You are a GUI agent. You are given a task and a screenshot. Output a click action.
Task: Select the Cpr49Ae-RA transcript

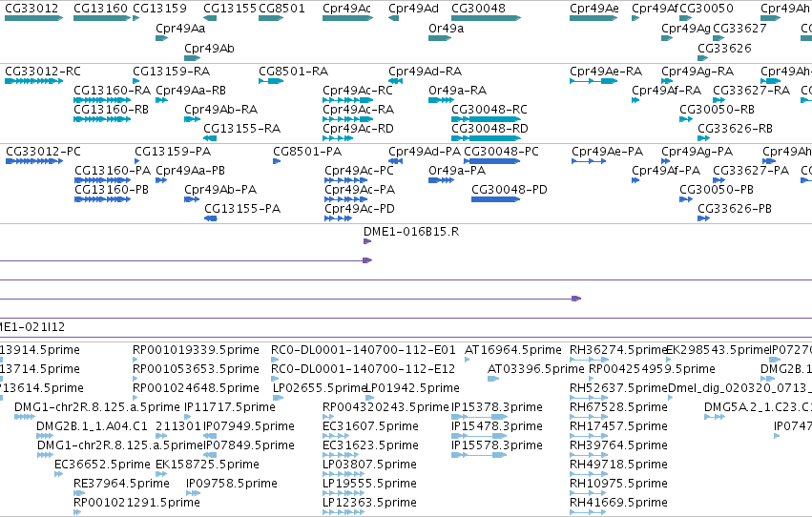606,72
